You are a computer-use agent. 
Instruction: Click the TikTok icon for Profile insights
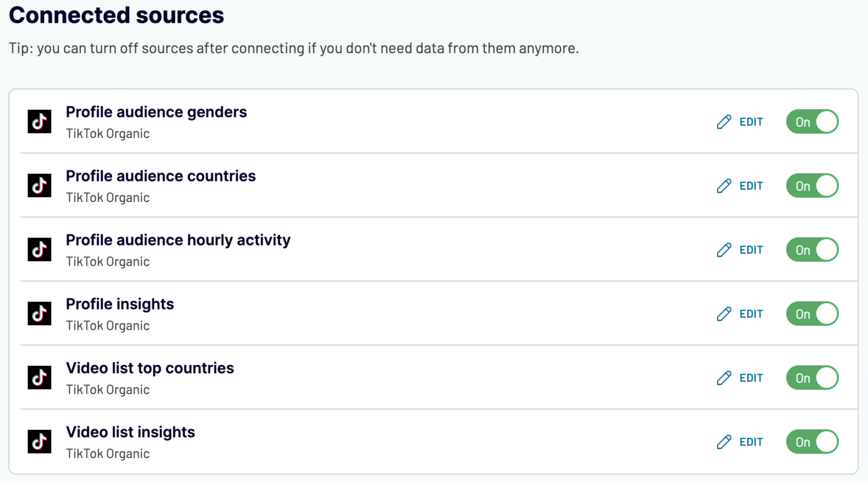(x=39, y=313)
